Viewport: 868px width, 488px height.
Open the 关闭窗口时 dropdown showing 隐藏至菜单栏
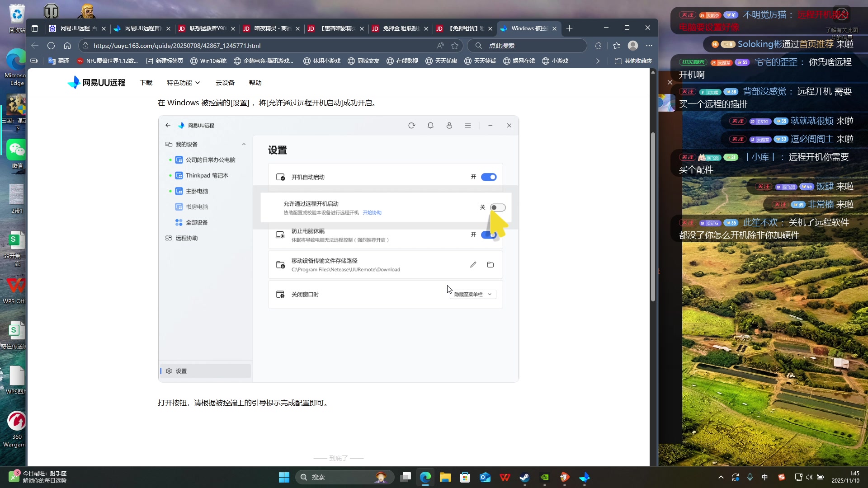(x=472, y=294)
